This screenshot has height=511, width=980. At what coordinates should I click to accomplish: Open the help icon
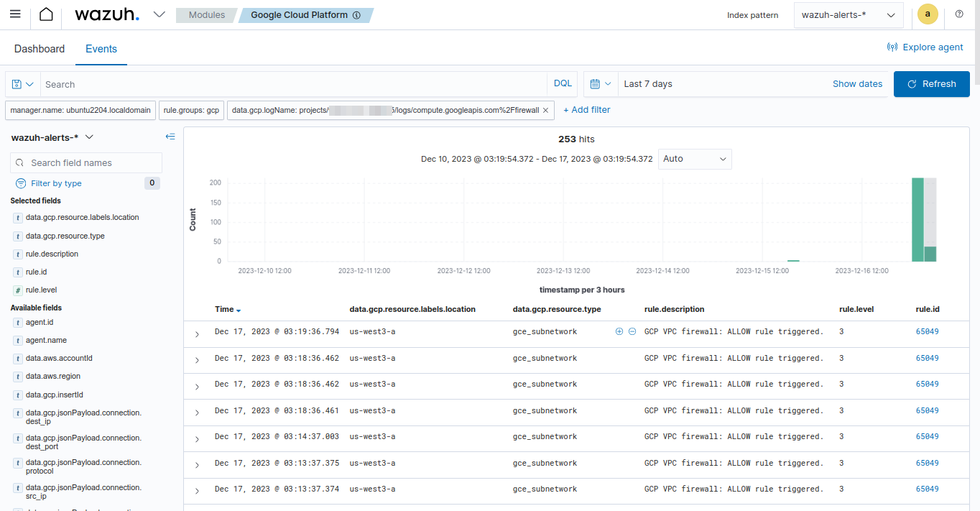(959, 14)
